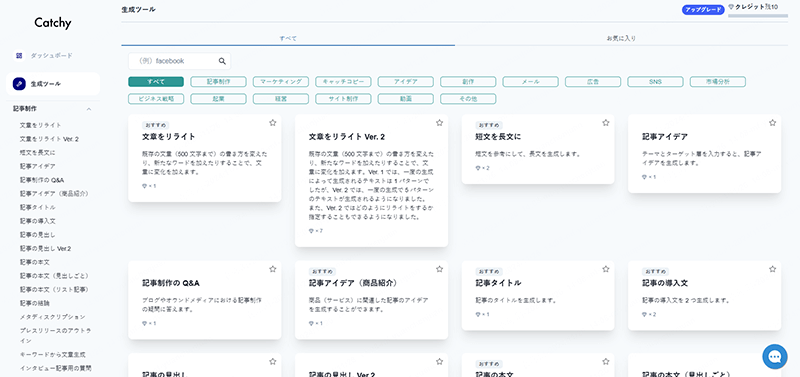800x377 pixels.
Task: Click the star on 記事の導入文 card
Action: [772, 269]
